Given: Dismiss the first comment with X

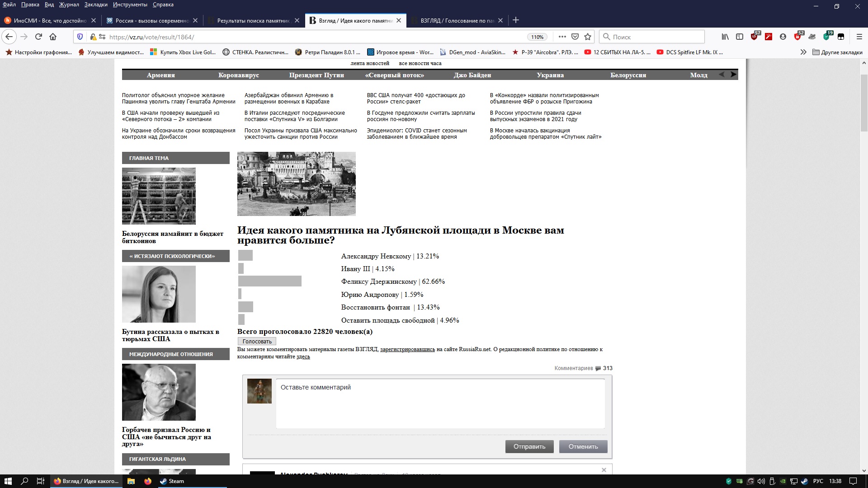Looking at the screenshot, I should pos(604,470).
